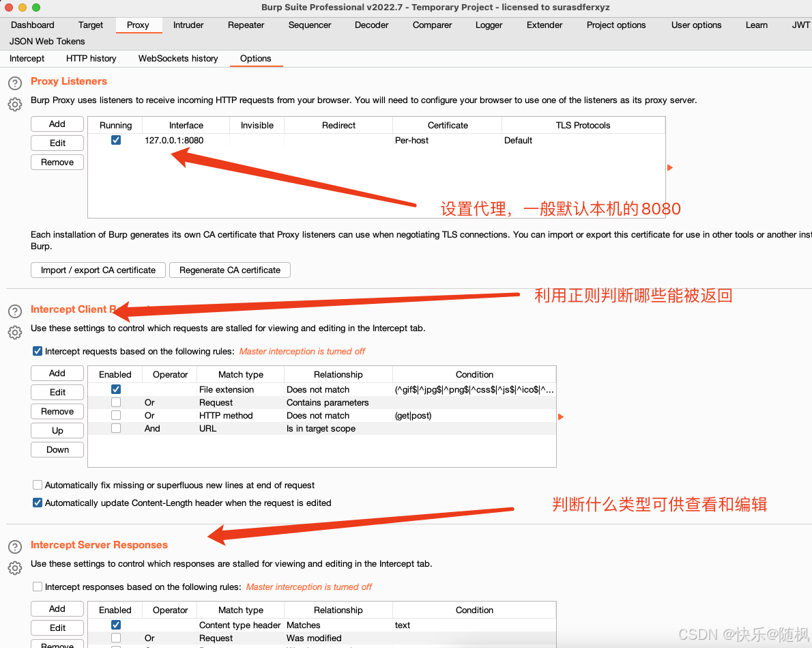This screenshot has width=812, height=648.
Task: Open the Intruder tab
Action: [x=188, y=25]
